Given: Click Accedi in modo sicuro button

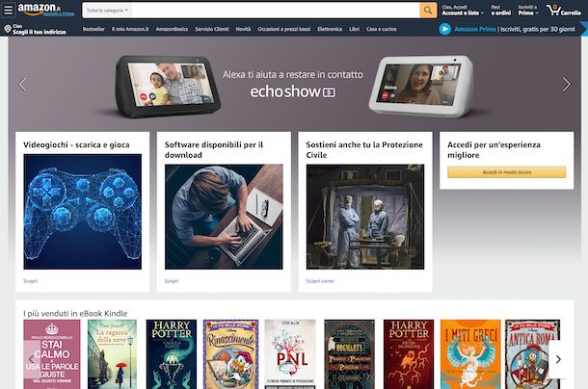Looking at the screenshot, I should click(507, 172).
